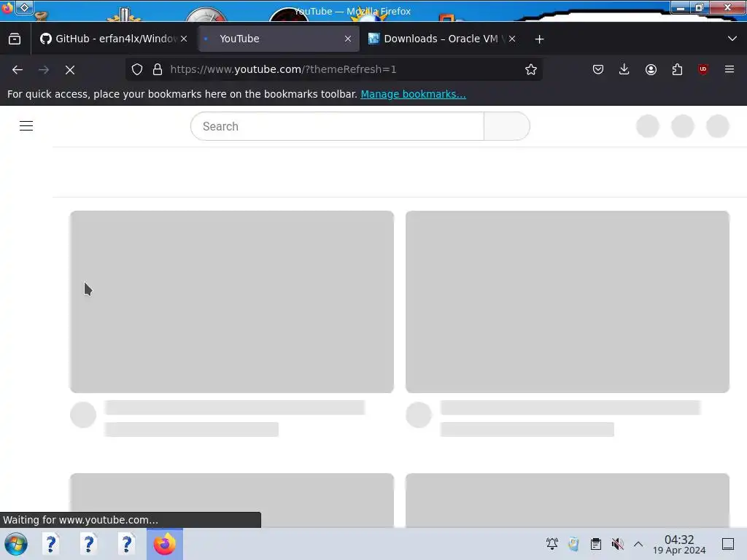
Task: Toggle the muted volume tray icon
Action: (x=617, y=544)
